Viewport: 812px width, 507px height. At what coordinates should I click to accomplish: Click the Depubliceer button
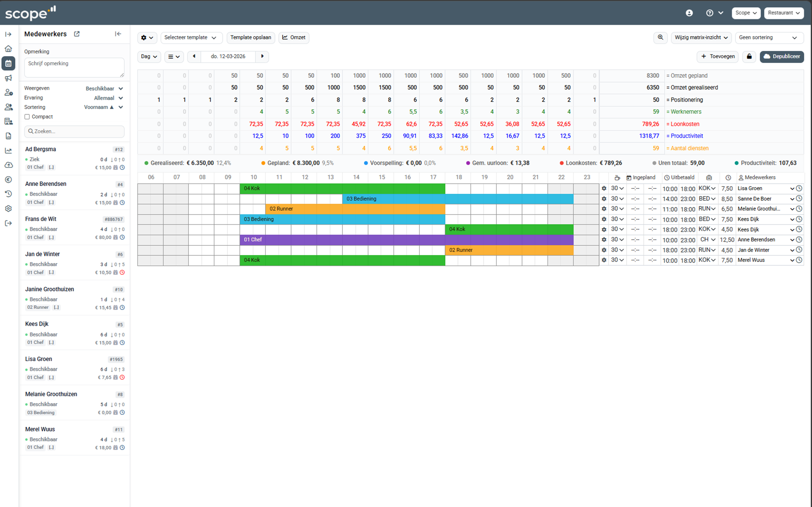782,56
